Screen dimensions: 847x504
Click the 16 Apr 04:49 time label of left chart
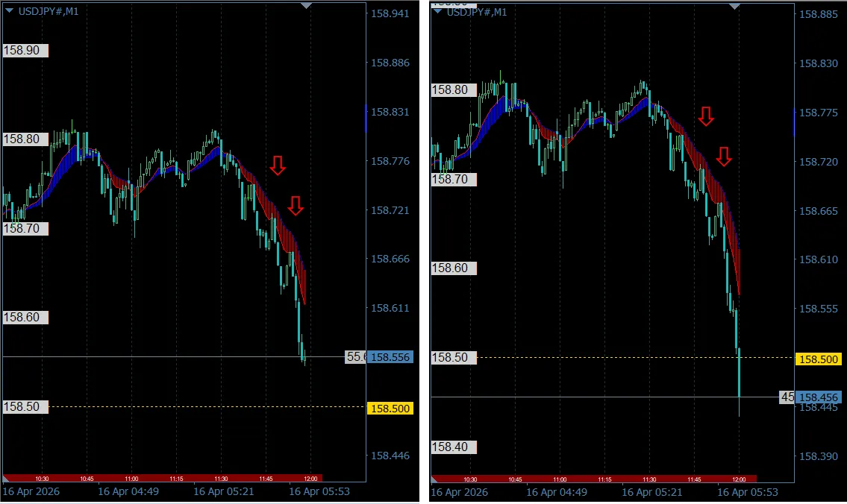[x=128, y=491]
